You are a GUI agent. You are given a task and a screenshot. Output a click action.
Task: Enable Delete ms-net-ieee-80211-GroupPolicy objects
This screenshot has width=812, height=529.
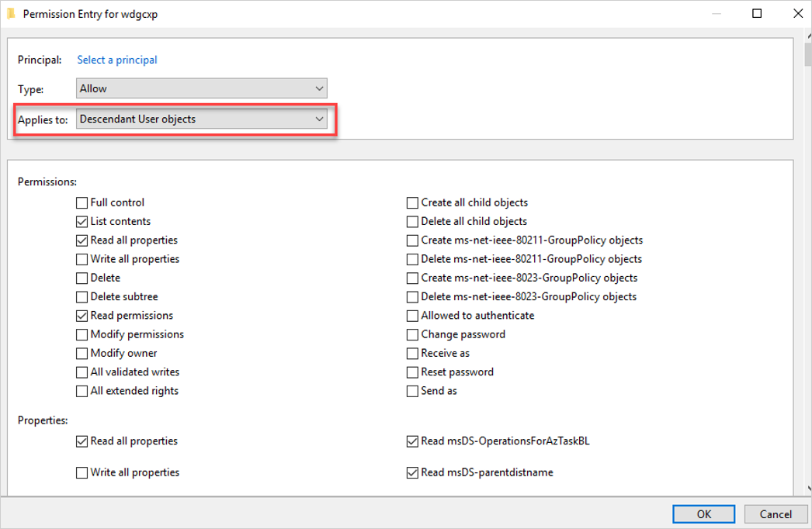coord(412,259)
